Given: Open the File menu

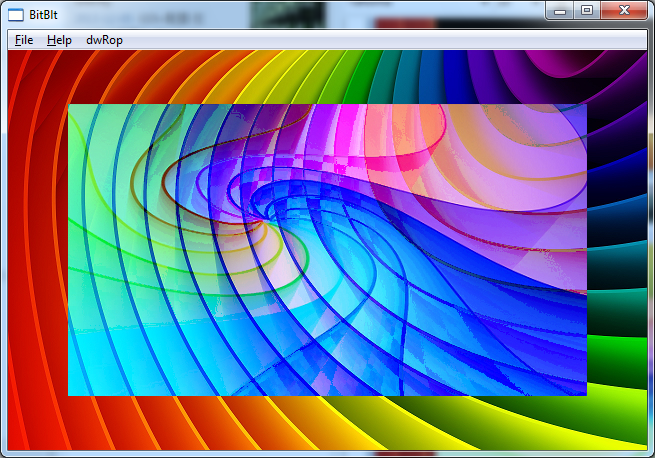Looking at the screenshot, I should 24,40.
